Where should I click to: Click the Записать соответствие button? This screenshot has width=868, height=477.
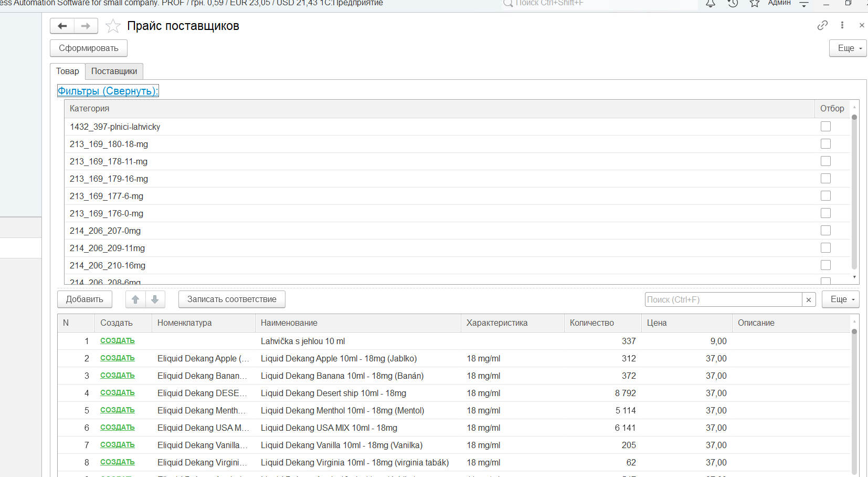point(232,299)
